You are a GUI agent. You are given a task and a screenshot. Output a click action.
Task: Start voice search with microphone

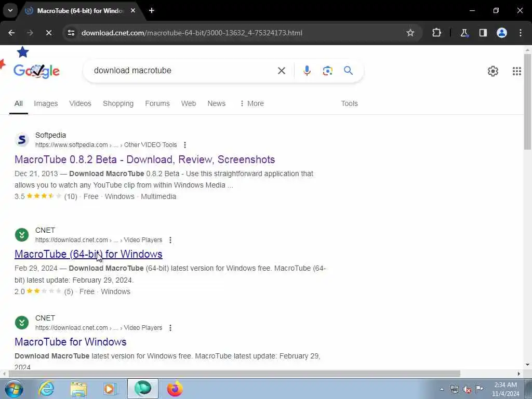[x=307, y=71]
